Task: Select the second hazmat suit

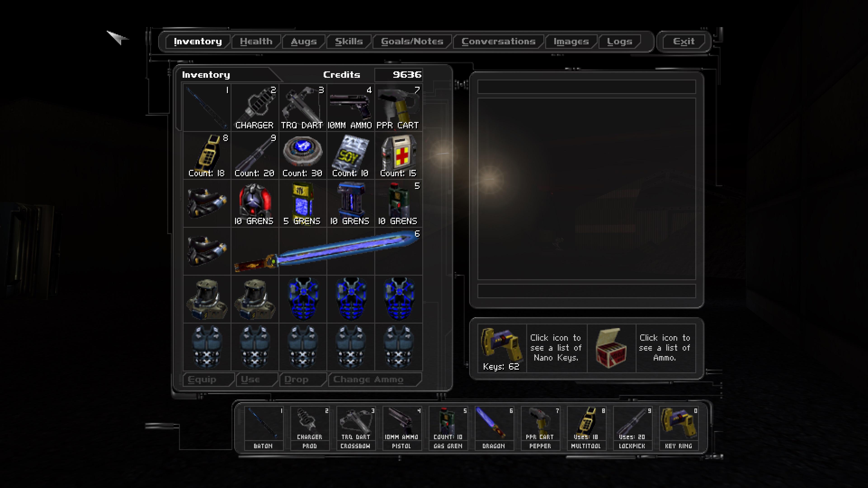Action: click(255, 299)
